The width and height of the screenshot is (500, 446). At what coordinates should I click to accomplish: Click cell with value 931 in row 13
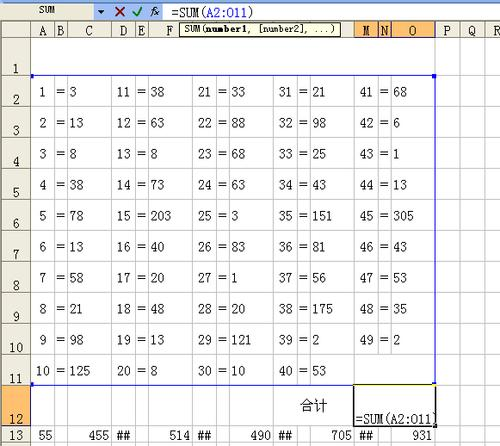[x=413, y=435]
